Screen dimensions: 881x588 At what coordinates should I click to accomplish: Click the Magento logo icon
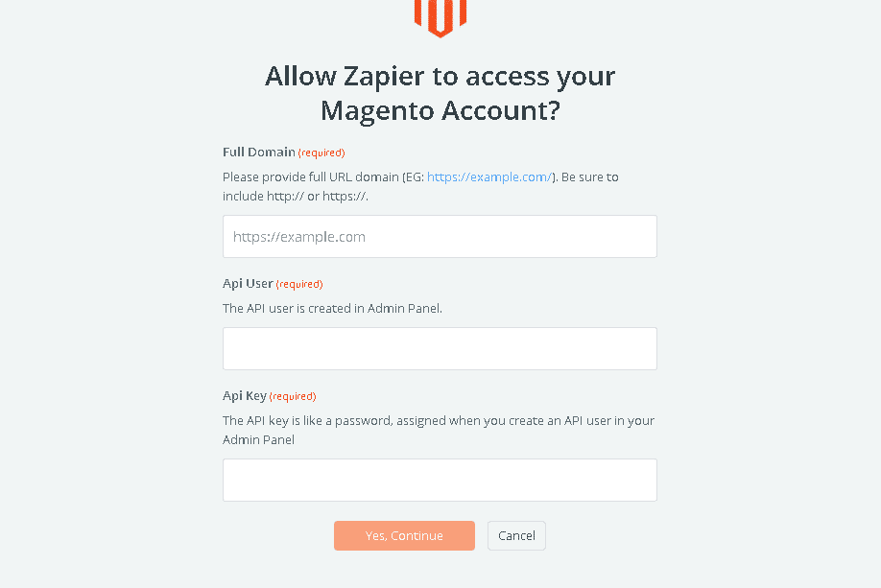(440, 17)
